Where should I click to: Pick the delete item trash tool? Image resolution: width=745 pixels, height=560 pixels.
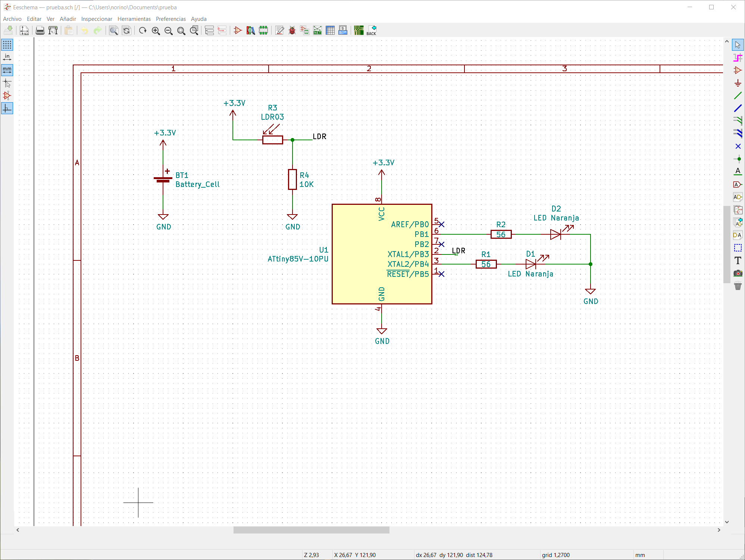(x=738, y=286)
